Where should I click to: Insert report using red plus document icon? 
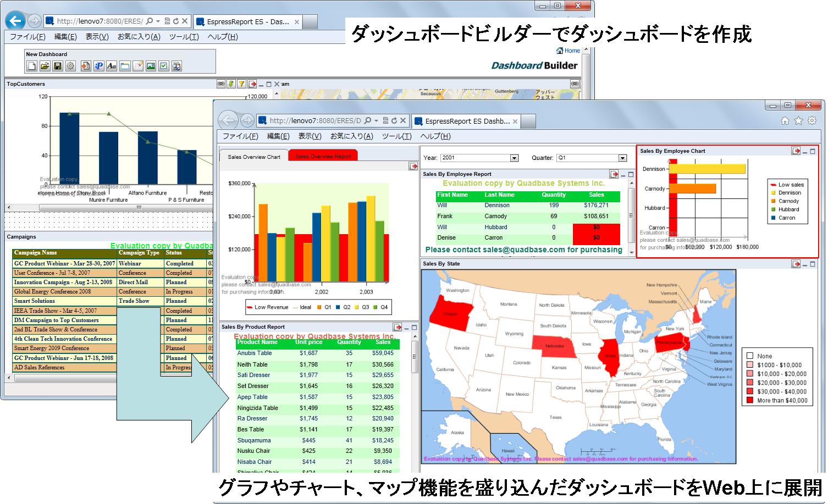click(x=85, y=66)
